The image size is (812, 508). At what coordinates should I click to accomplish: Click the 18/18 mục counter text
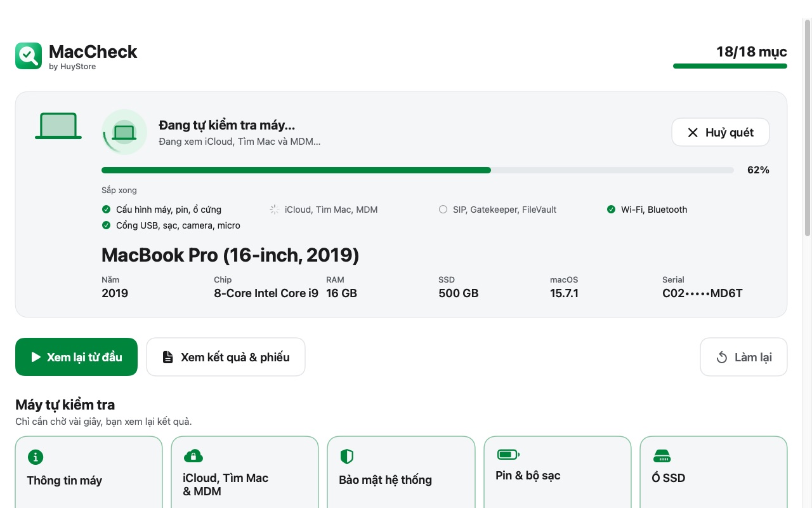pos(752,52)
